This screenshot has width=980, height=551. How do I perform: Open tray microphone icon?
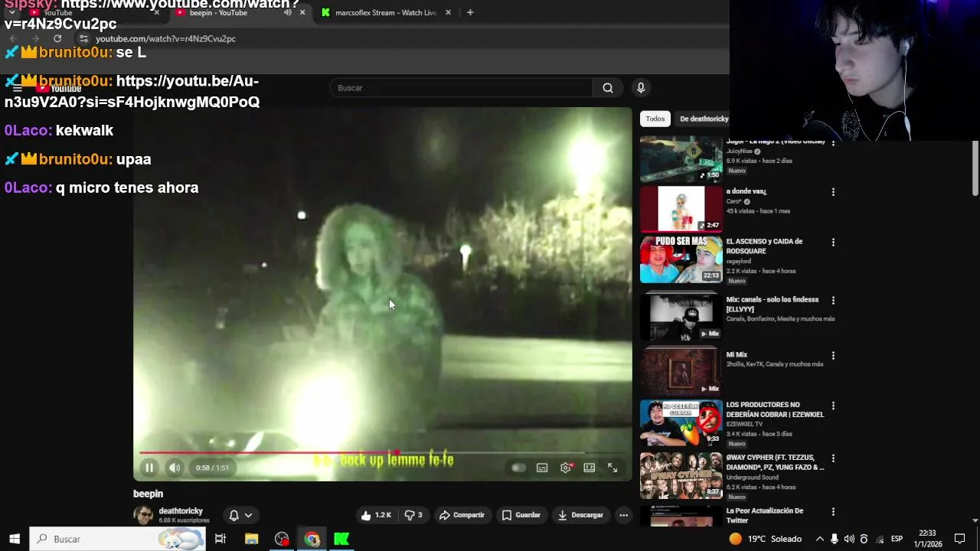[835, 539]
